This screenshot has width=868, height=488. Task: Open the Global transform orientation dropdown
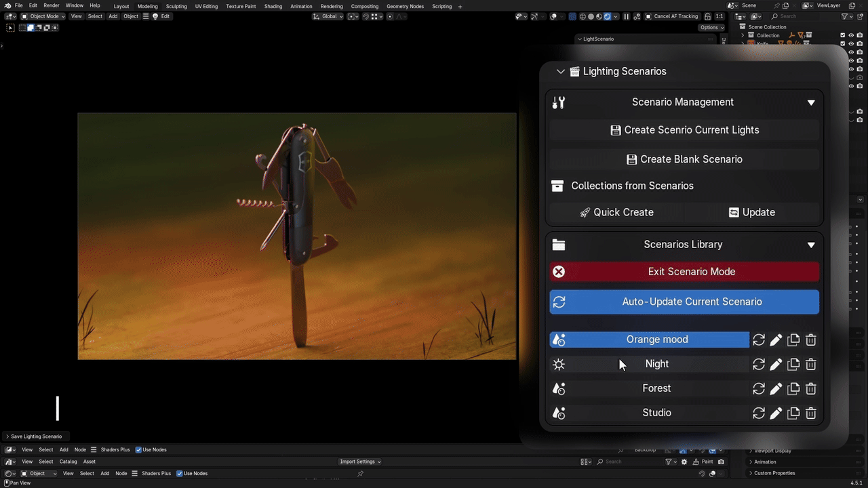click(x=329, y=16)
